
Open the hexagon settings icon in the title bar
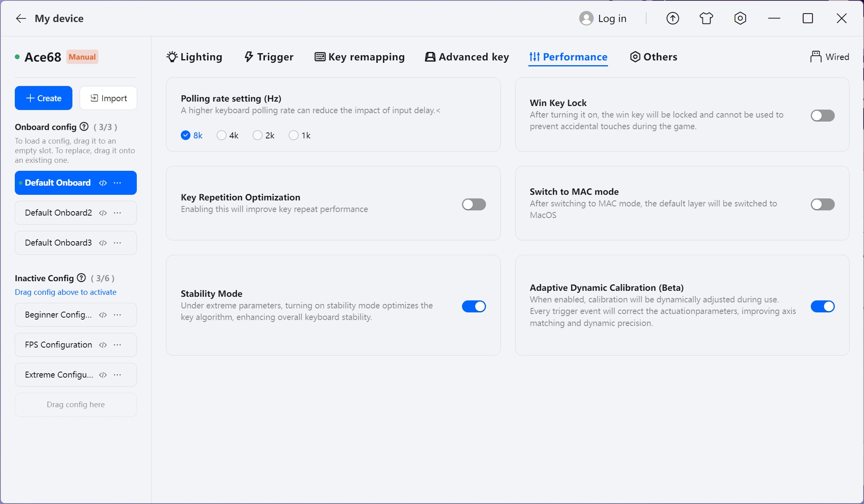tap(740, 18)
